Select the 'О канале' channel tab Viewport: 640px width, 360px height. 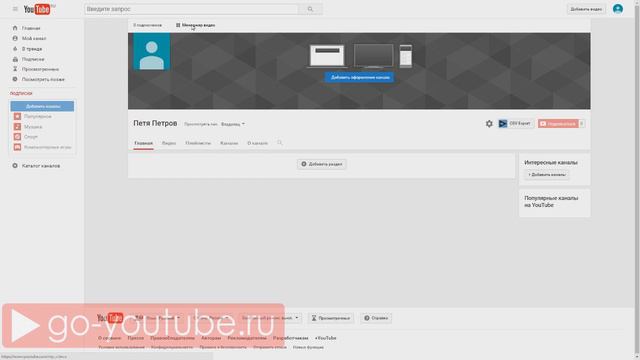click(258, 143)
